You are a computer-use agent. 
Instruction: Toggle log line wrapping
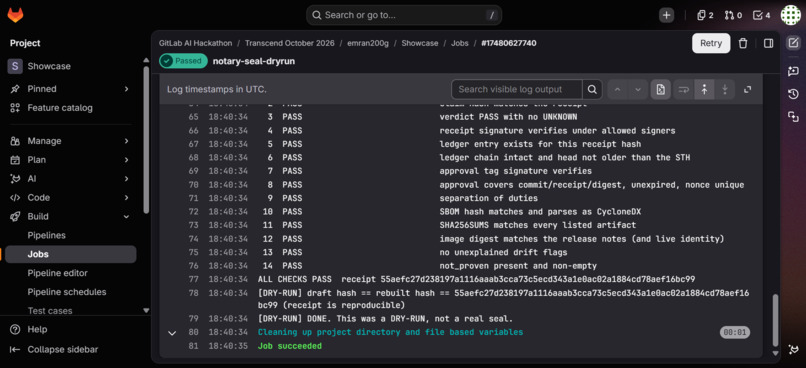[683, 89]
